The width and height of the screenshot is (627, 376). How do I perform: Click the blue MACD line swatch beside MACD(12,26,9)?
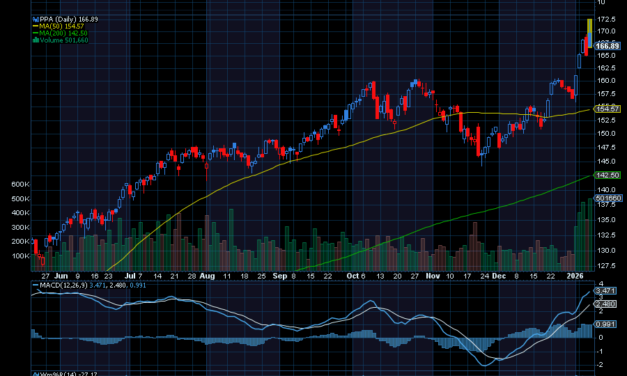point(36,285)
